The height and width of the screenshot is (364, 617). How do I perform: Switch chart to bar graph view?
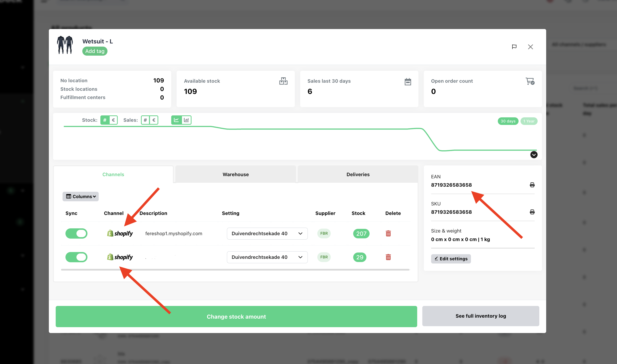(x=186, y=120)
